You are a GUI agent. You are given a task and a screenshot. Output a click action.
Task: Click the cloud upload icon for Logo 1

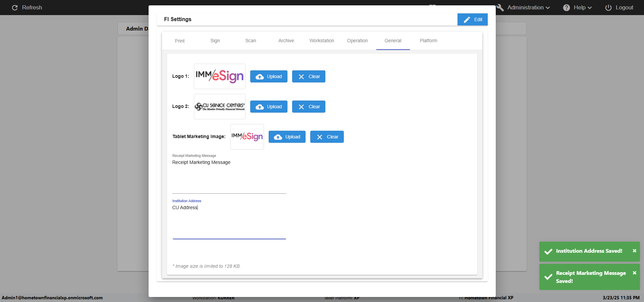coord(260,77)
